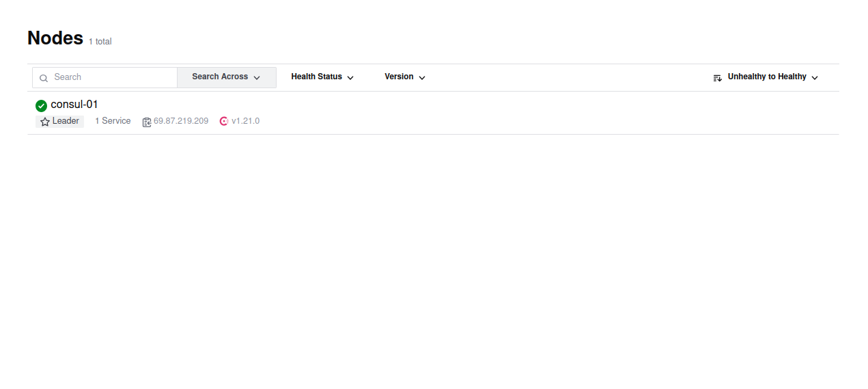Copy IP address using the clipboard icon

(147, 122)
